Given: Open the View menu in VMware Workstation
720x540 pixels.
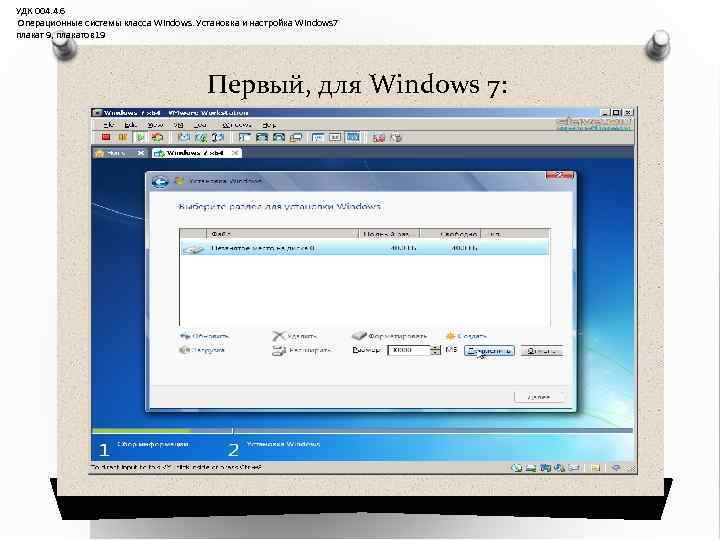Looking at the screenshot, I should [x=155, y=125].
